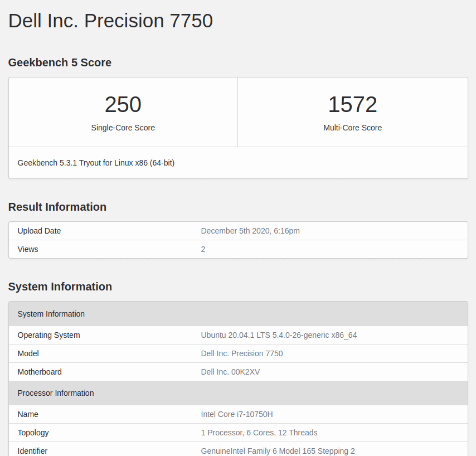Click the motherboard value Dell Inc. 00K2XV

click(230, 372)
